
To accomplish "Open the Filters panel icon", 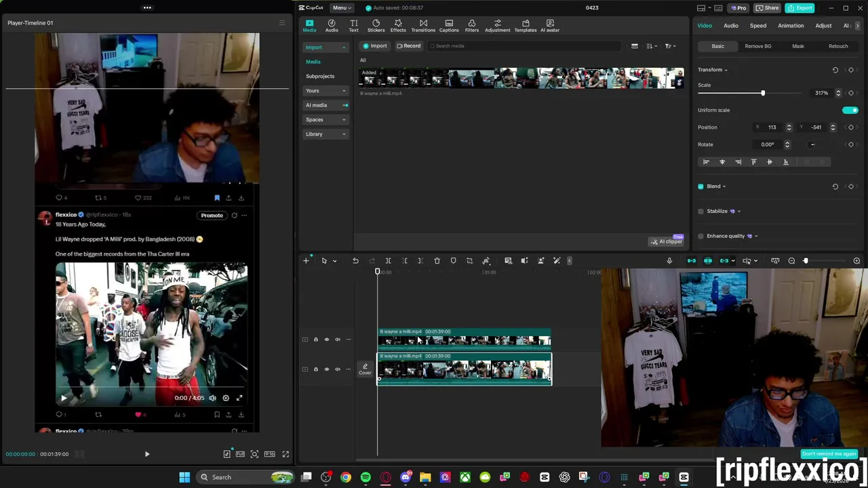I will 472,26.
